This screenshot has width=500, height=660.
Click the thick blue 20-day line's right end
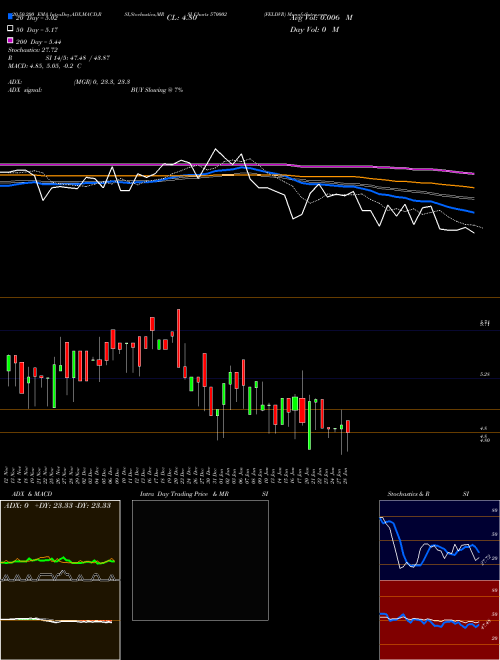pyautogui.click(x=473, y=212)
